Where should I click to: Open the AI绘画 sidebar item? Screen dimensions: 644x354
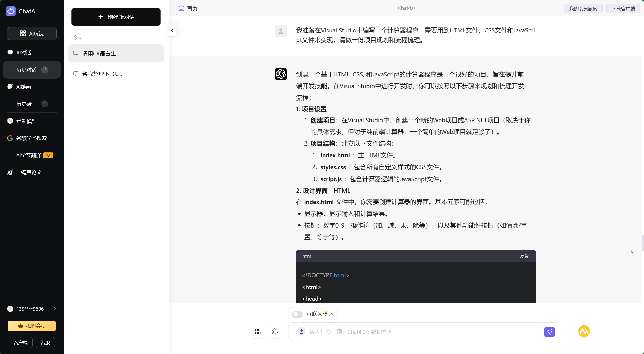coord(32,87)
